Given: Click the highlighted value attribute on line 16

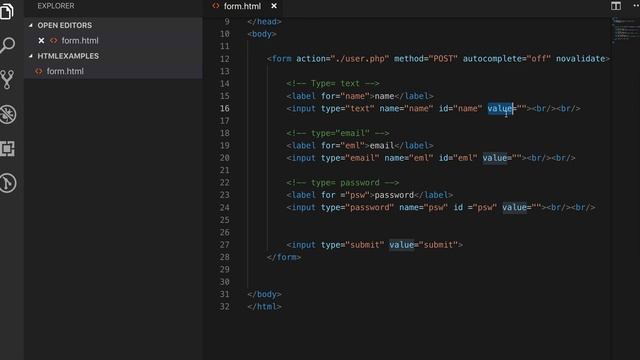Looking at the screenshot, I should click(x=500, y=109).
